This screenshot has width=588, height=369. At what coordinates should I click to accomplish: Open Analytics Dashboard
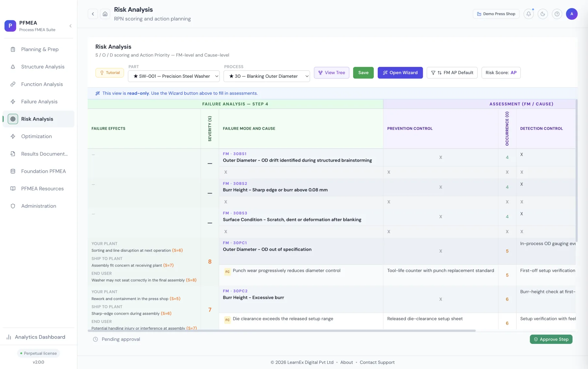pyautogui.click(x=39, y=337)
